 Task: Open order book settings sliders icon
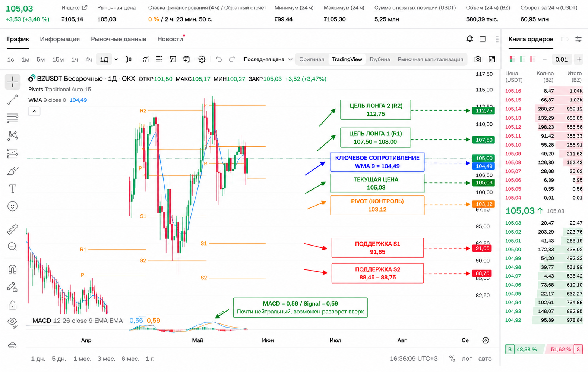point(578,39)
